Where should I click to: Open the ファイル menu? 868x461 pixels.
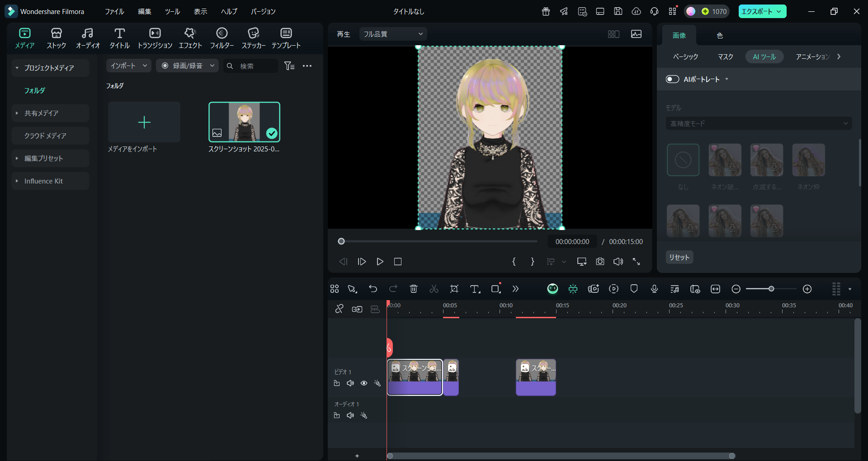(114, 11)
